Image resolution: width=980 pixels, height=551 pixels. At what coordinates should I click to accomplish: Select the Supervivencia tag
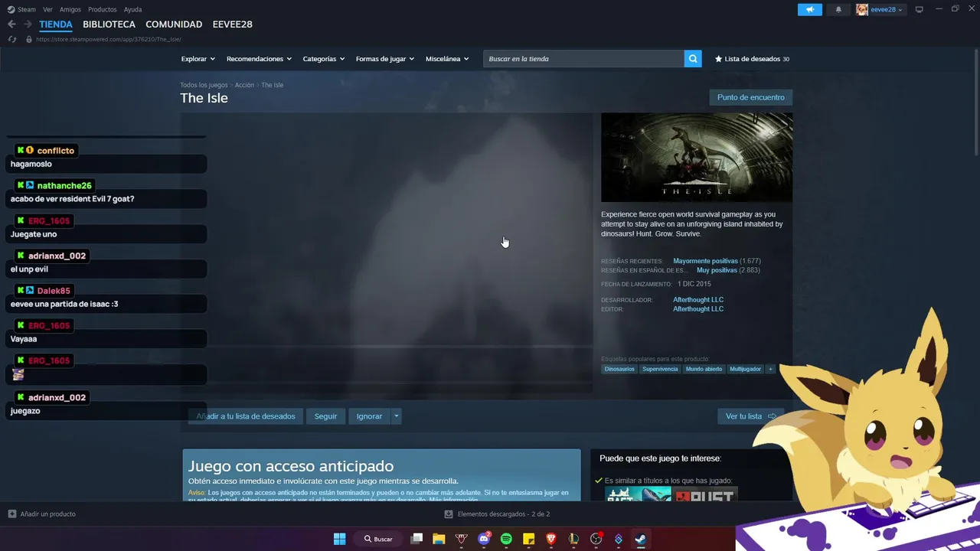(x=660, y=369)
